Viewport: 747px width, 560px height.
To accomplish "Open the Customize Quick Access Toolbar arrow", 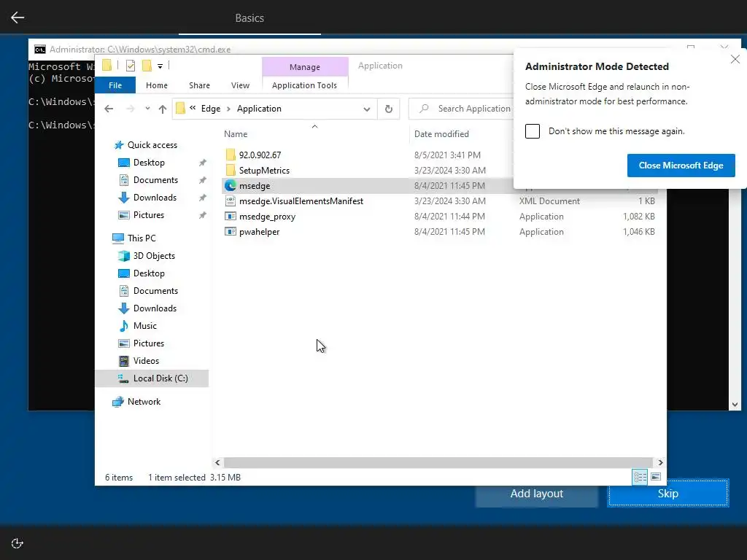I will tap(160, 66).
